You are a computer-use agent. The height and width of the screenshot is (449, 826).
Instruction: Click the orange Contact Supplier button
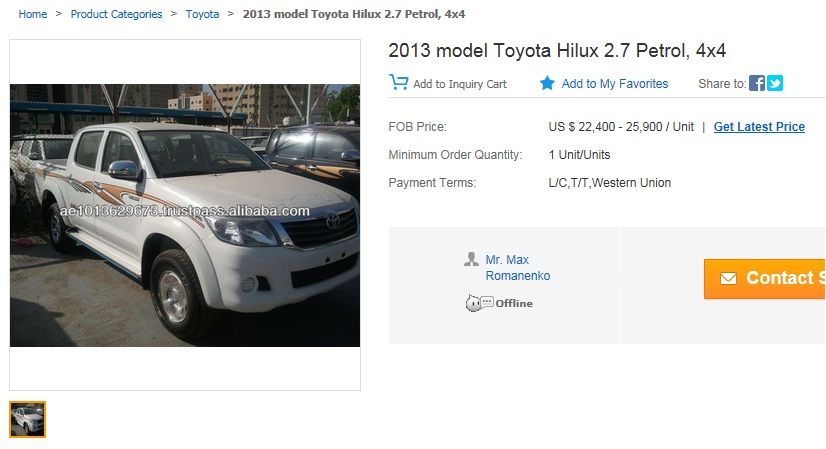click(765, 278)
